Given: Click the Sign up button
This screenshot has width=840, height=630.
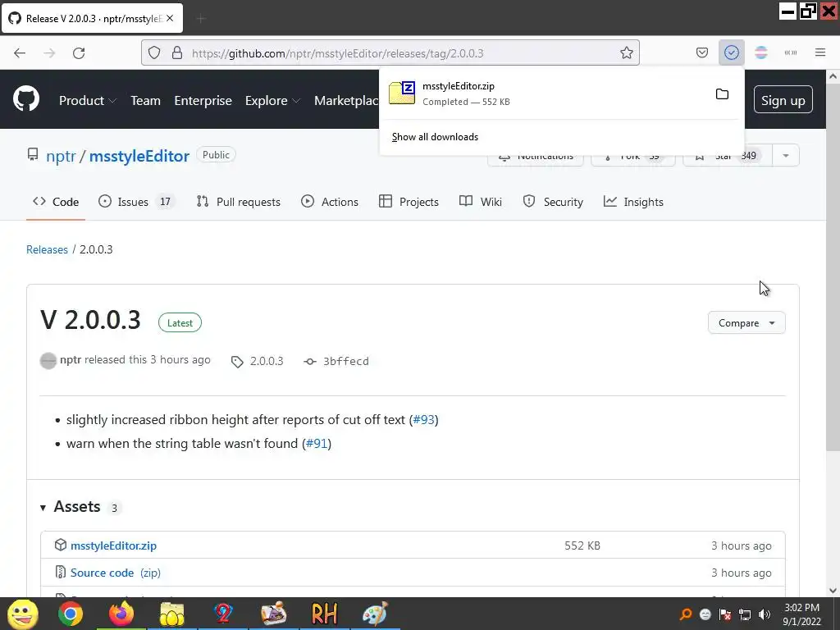Looking at the screenshot, I should click(x=783, y=100).
